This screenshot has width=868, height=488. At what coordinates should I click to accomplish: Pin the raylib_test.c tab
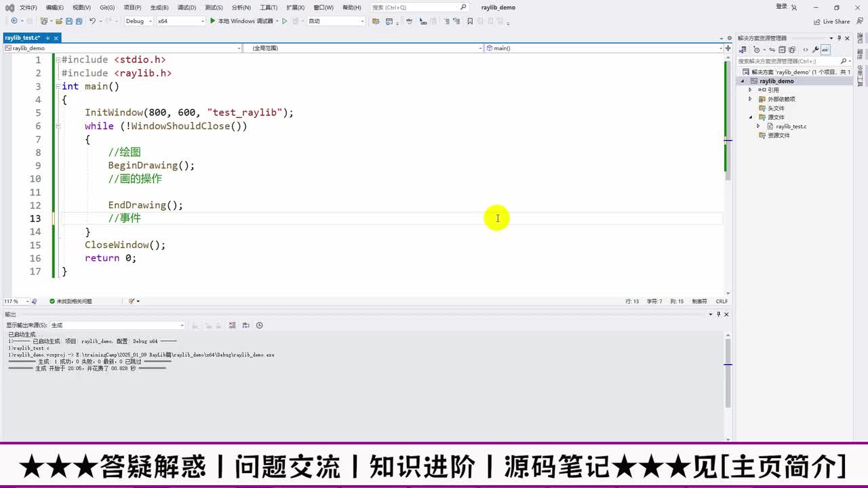pyautogui.click(x=47, y=38)
